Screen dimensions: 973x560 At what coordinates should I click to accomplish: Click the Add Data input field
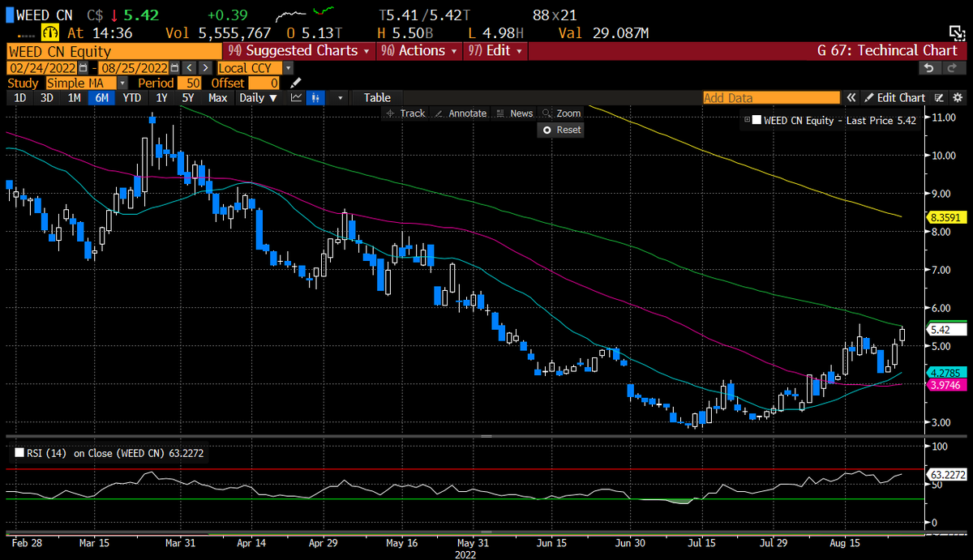(771, 97)
